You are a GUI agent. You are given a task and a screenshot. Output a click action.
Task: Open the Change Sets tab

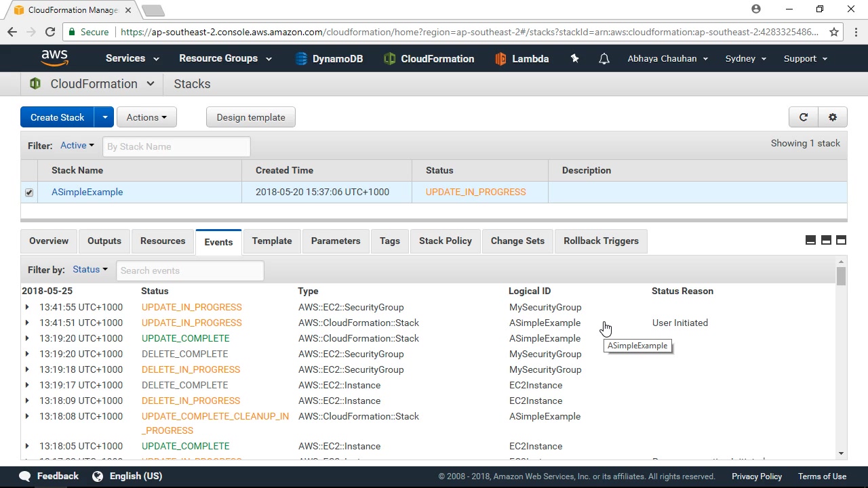click(x=517, y=241)
